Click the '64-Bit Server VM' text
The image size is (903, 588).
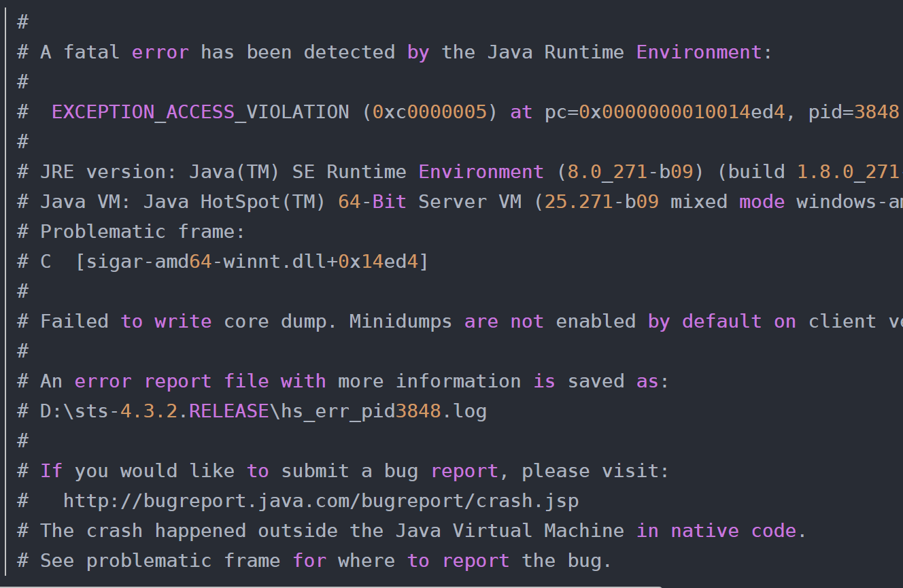click(429, 202)
